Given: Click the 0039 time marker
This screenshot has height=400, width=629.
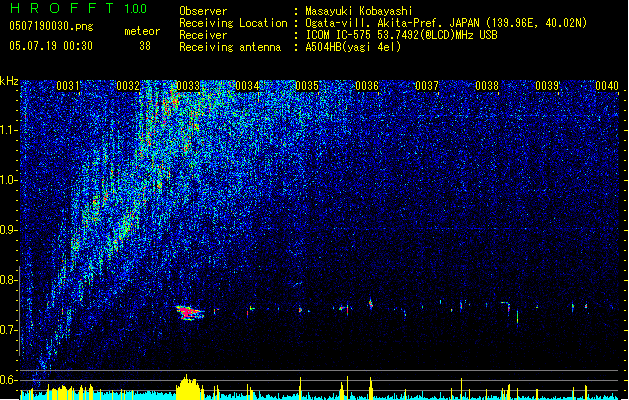Looking at the screenshot, I should (x=547, y=86).
